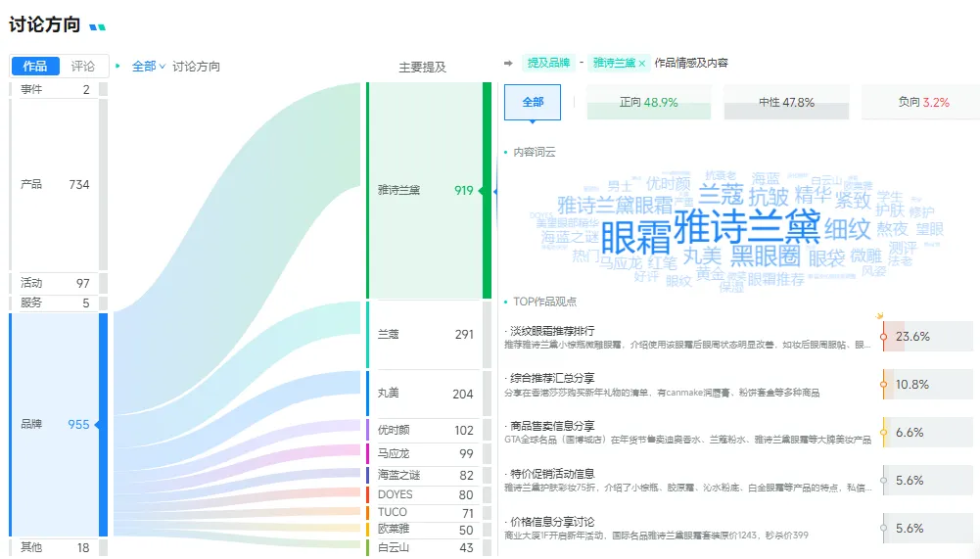Select the 品牌 955 category row
980x559 pixels.
[58, 425]
